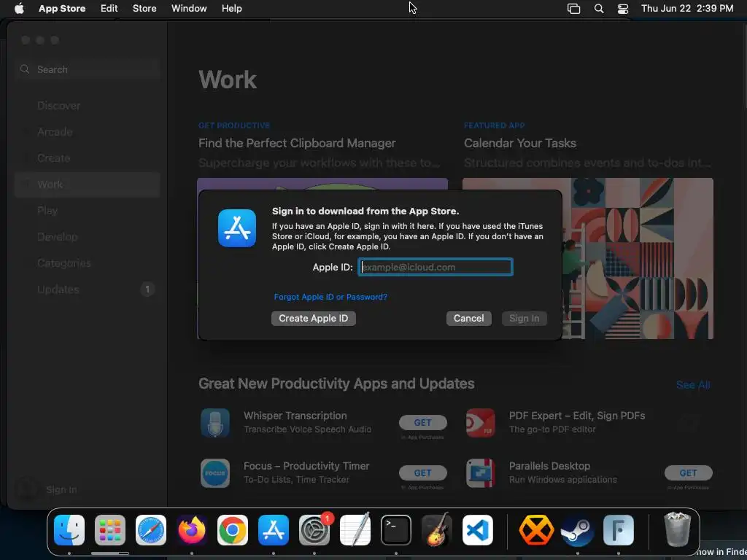Open the App Store menu

[62, 8]
